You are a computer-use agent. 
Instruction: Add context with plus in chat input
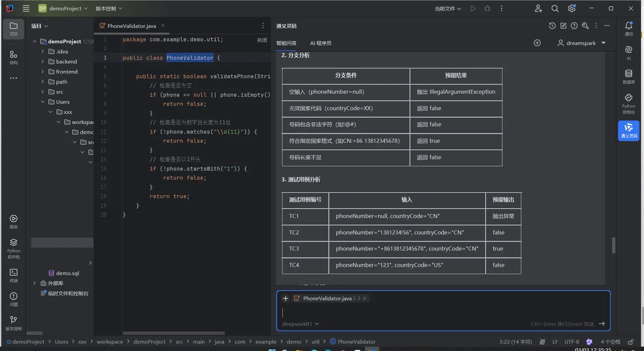[285, 298]
